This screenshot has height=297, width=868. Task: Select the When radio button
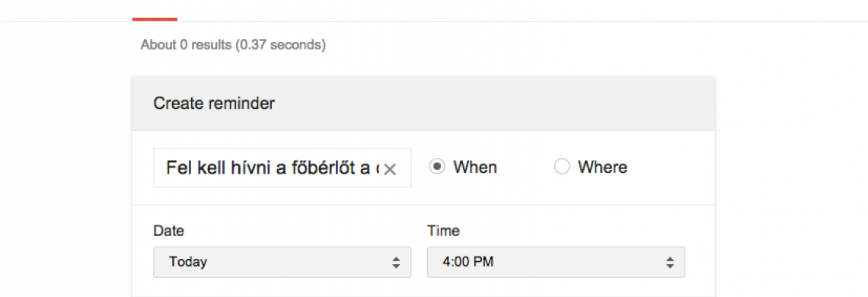[437, 167]
